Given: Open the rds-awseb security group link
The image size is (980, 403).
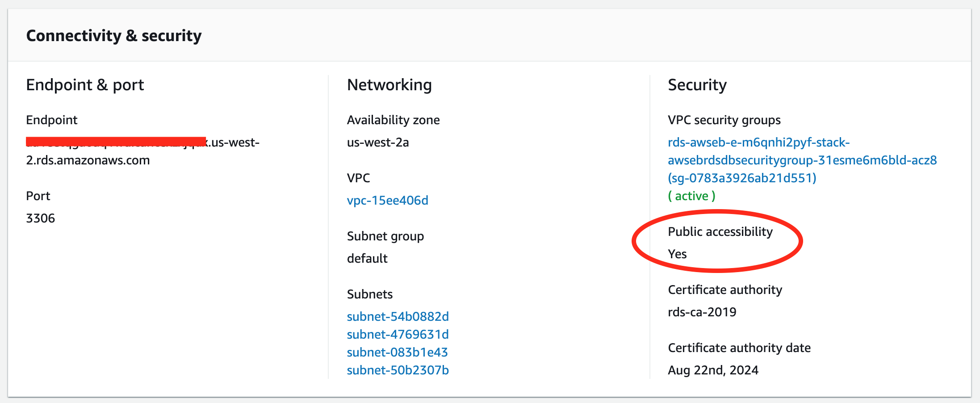Looking at the screenshot, I should 802,160.
